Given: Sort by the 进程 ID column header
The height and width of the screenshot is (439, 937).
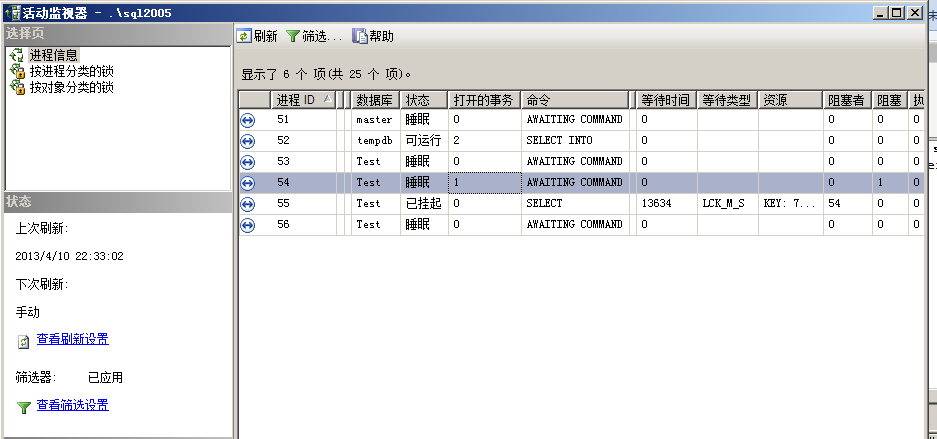Looking at the screenshot, I should click(x=304, y=100).
